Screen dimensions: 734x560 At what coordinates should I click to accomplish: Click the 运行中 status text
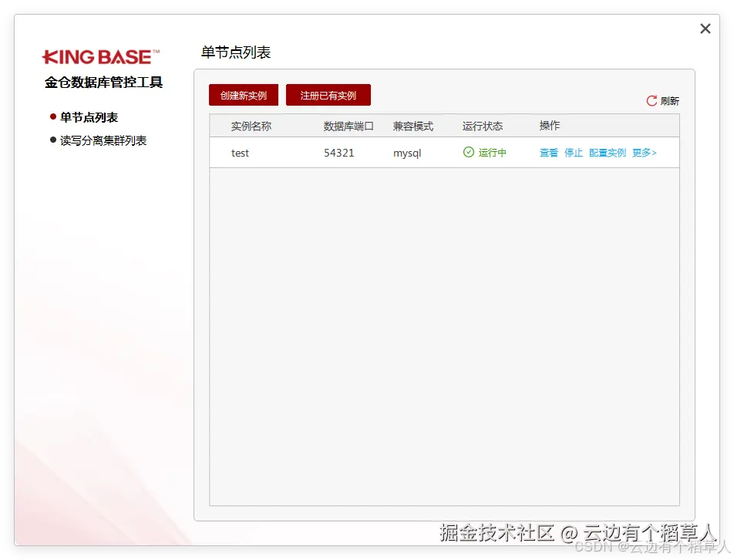click(x=492, y=153)
